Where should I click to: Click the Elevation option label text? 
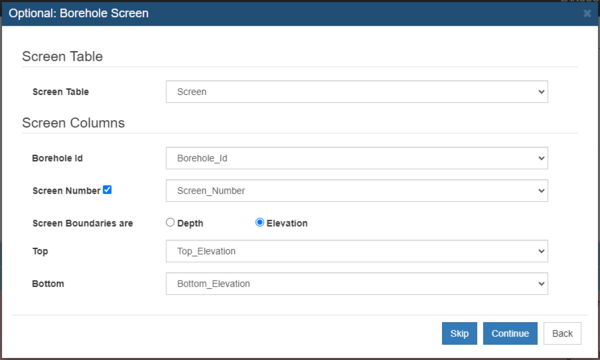pyautogui.click(x=287, y=223)
